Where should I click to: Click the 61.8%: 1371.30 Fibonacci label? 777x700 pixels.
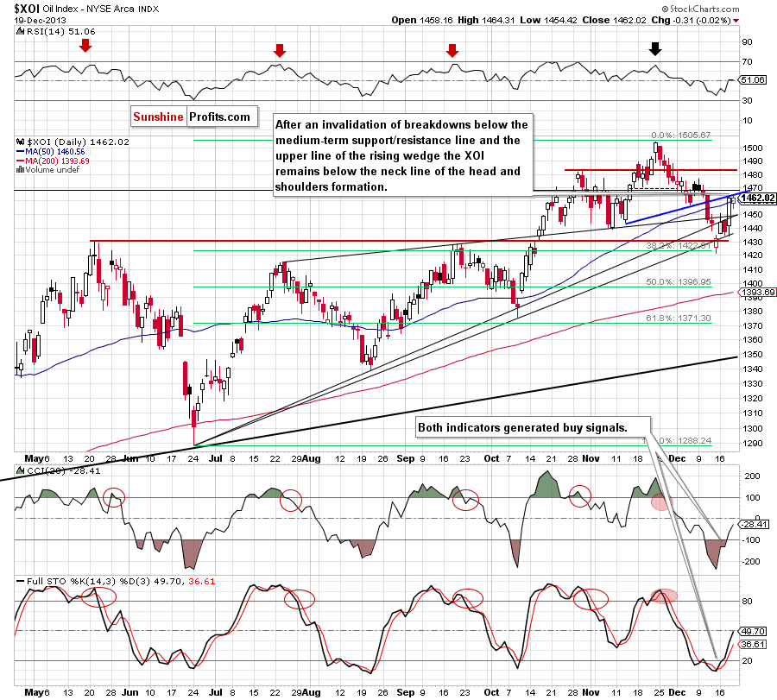(x=679, y=318)
